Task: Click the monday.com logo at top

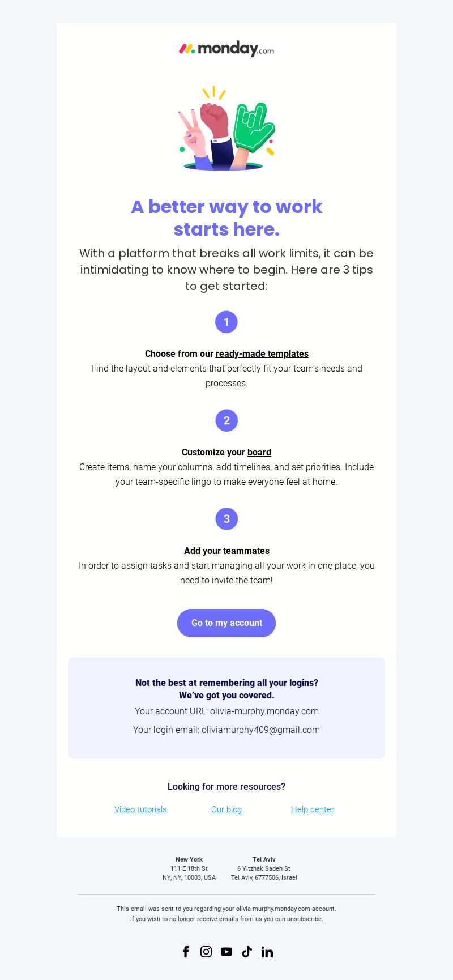Action: coord(226,49)
